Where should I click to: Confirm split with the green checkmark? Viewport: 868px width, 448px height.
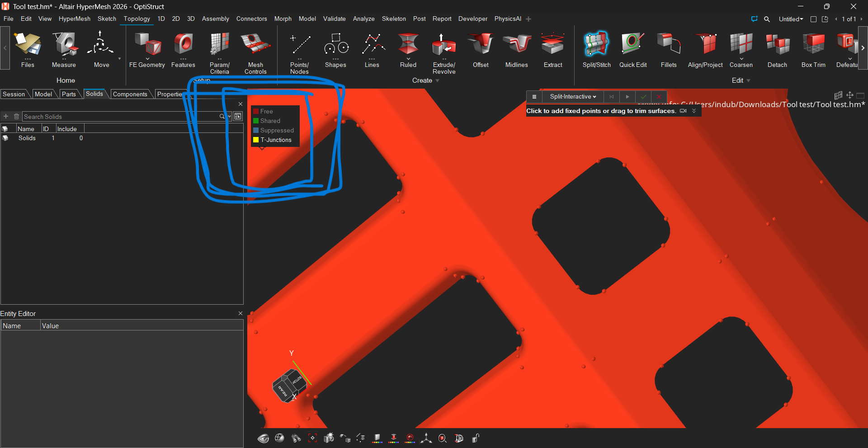coord(643,97)
